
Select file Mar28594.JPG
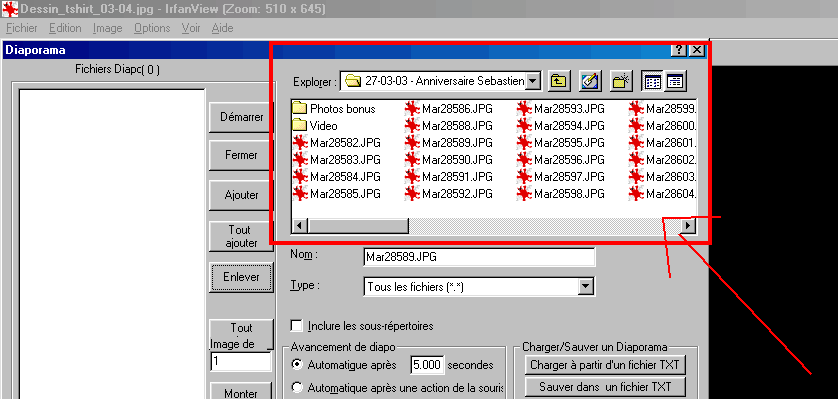[561, 126]
